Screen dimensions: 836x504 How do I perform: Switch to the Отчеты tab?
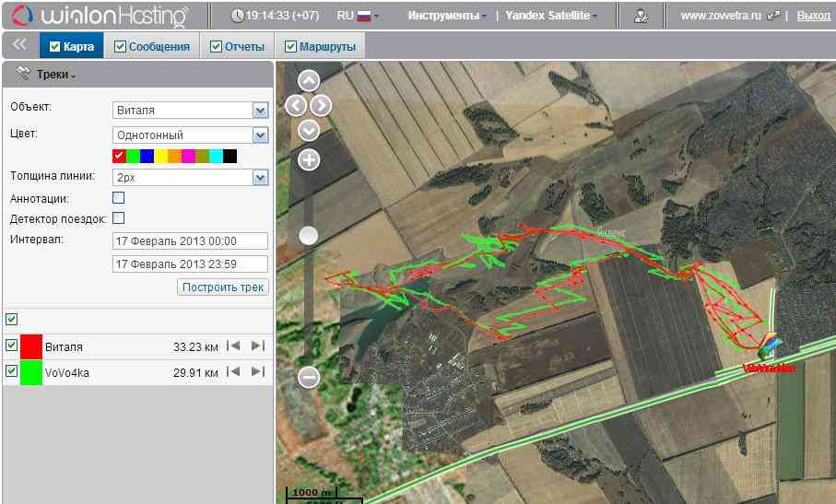237,47
